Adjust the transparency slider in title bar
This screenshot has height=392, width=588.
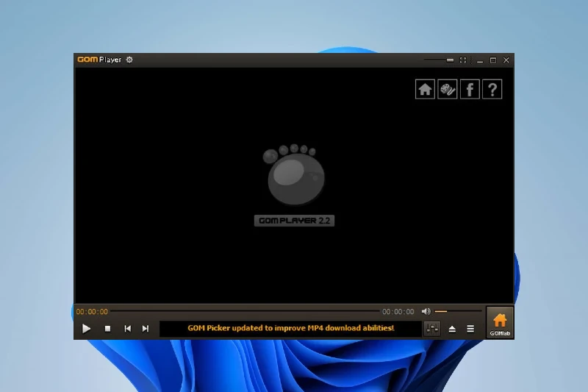(439, 60)
